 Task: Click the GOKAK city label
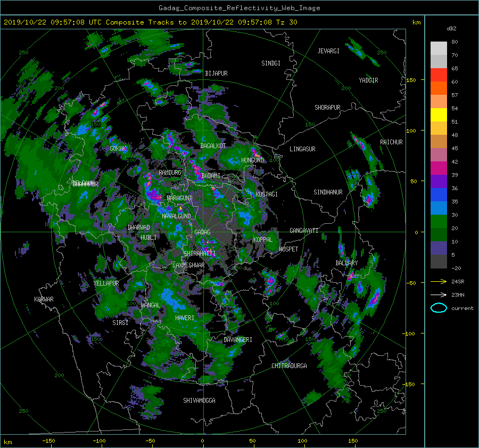[118, 149]
